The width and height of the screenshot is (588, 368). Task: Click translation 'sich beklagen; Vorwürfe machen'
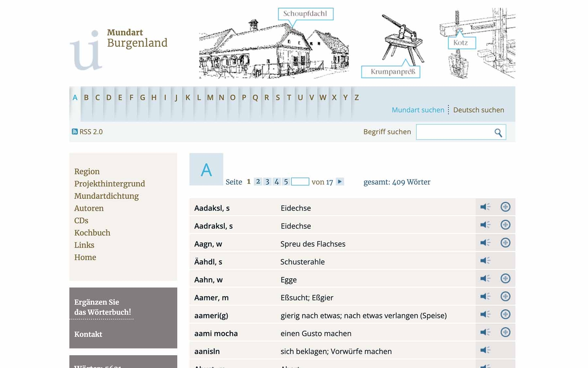click(336, 351)
